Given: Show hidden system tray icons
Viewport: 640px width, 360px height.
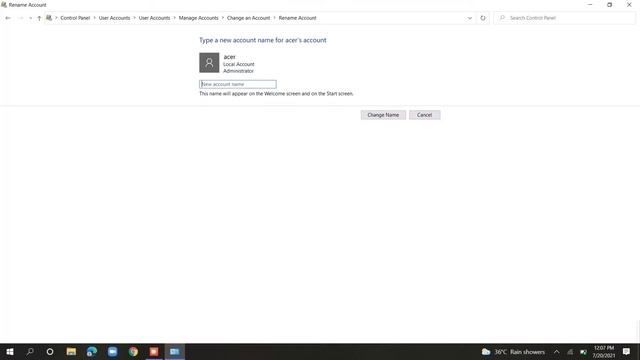Looking at the screenshot, I should click(x=556, y=352).
